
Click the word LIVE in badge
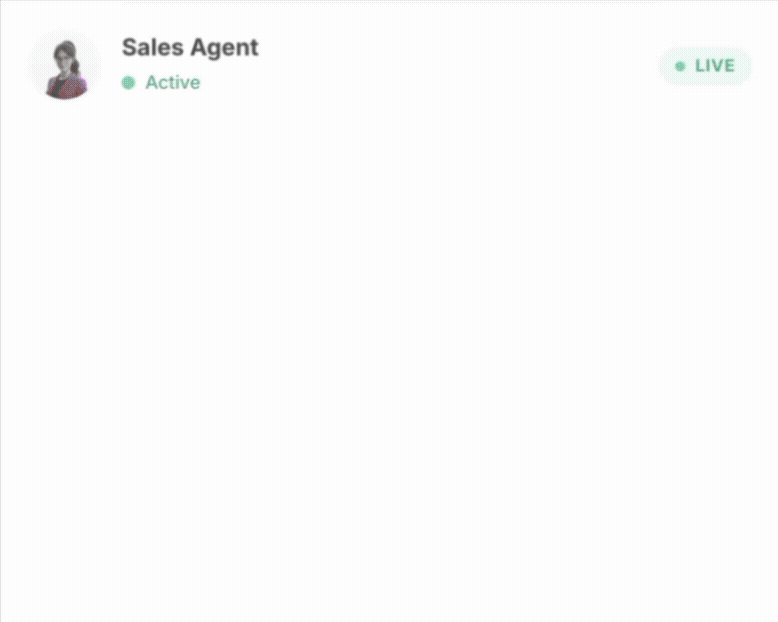coord(714,66)
